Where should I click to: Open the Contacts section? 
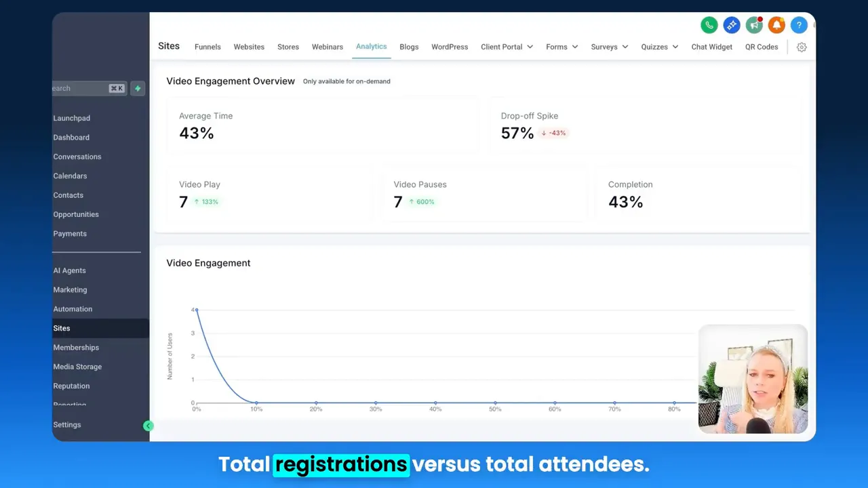(68, 195)
